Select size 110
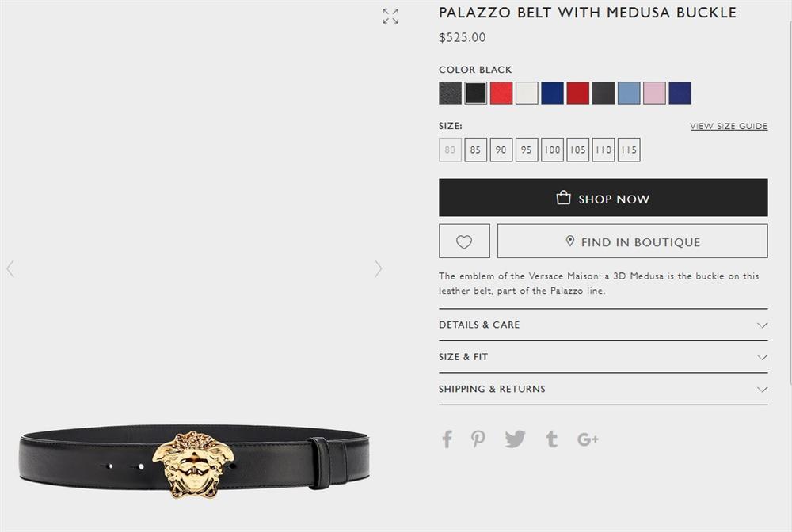 [x=604, y=150]
